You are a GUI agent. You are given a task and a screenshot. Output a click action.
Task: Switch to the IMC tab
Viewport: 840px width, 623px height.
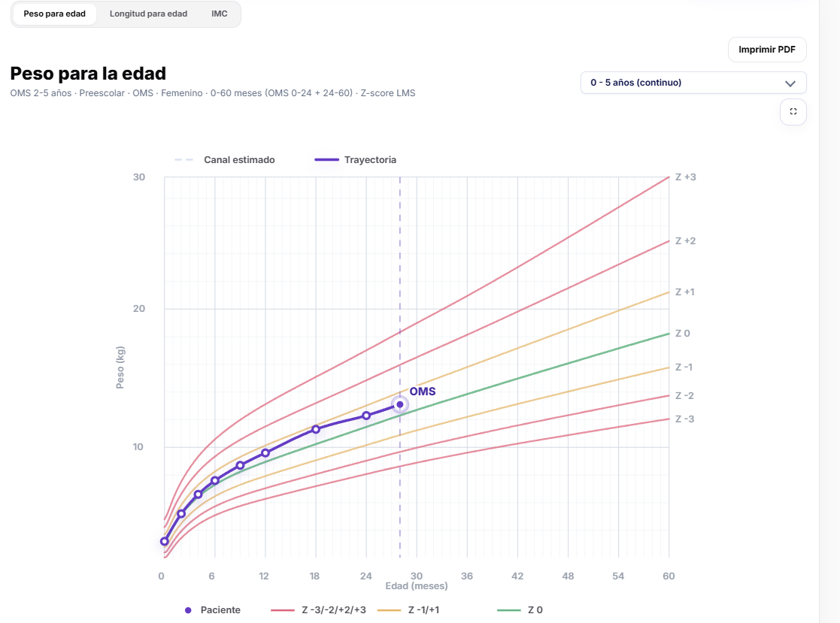219,14
